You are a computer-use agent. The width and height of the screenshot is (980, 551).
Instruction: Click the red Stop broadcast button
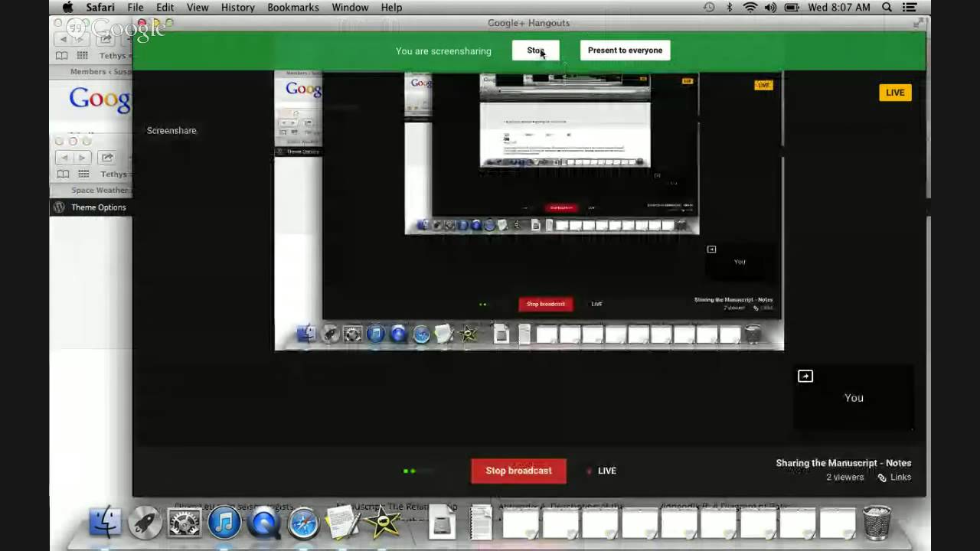518,471
